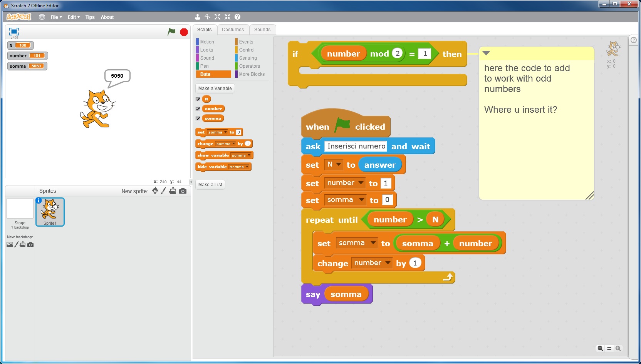Select Sprite1 thumbnail in sprites pane
Screen dimensions: 641x364
pos(50,212)
